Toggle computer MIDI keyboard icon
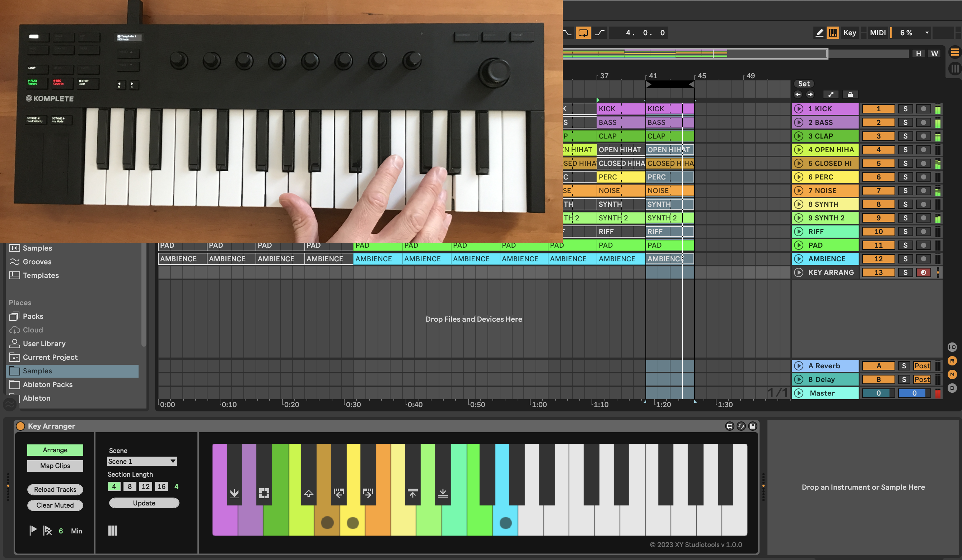Image resolution: width=962 pixels, height=560 pixels. coord(833,33)
